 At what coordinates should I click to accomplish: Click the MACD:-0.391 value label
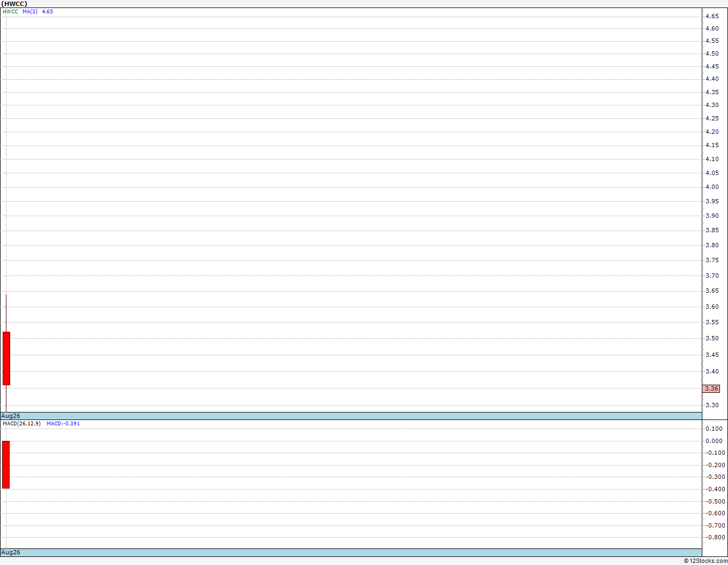click(63, 423)
